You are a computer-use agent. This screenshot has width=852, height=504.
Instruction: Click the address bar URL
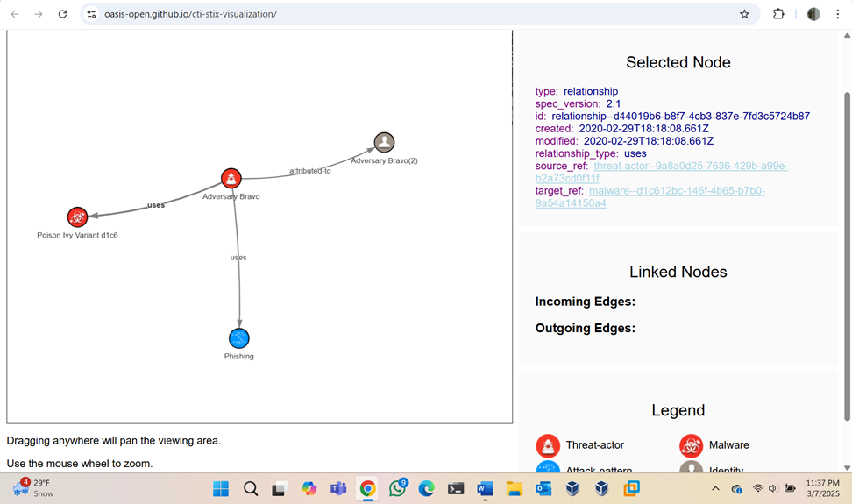(191, 14)
